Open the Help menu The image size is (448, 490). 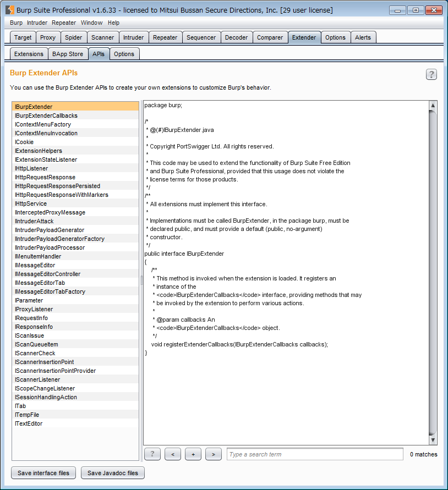[x=113, y=23]
